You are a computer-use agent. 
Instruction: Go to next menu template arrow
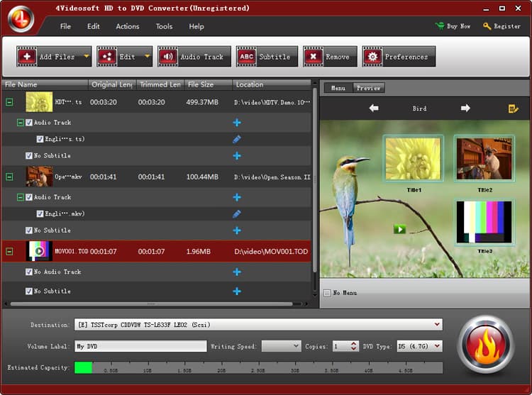[x=465, y=109]
